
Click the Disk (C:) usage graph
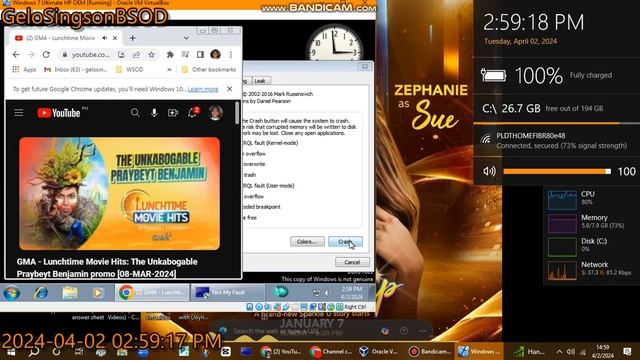562,247
